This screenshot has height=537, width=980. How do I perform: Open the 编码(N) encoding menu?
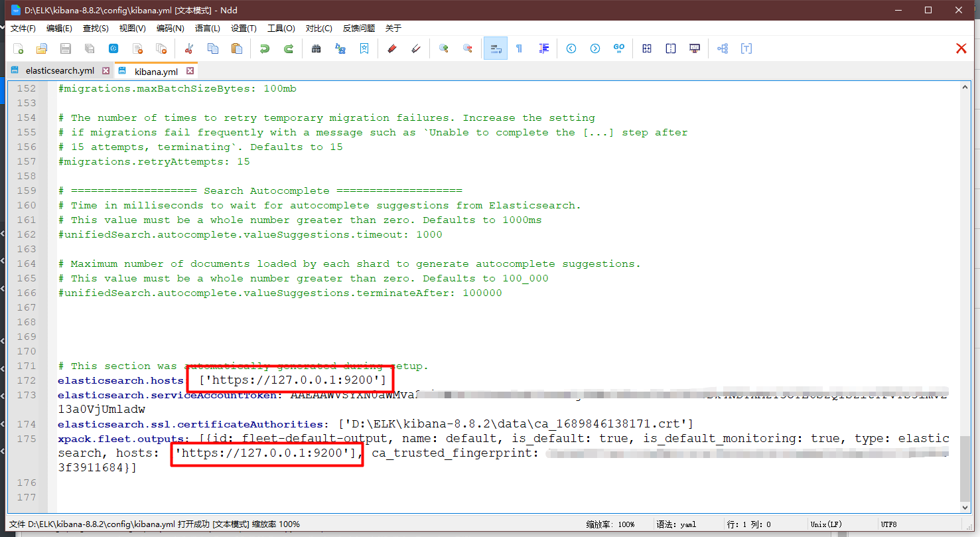tap(170, 29)
